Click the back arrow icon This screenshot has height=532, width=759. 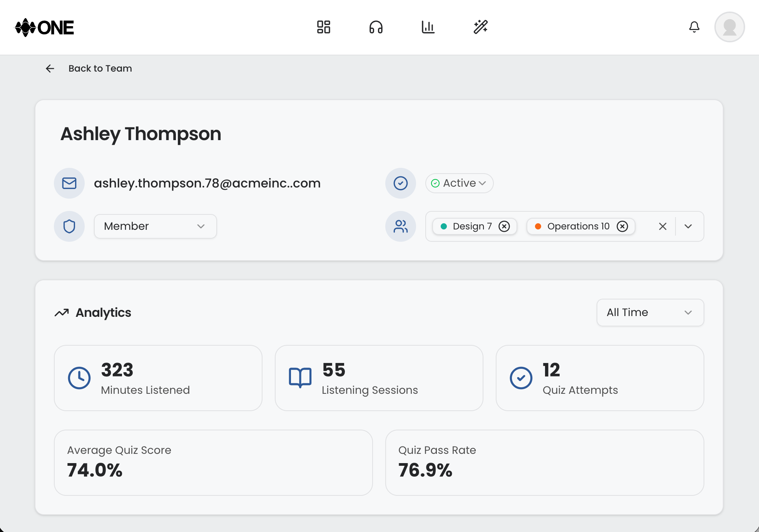click(x=50, y=69)
